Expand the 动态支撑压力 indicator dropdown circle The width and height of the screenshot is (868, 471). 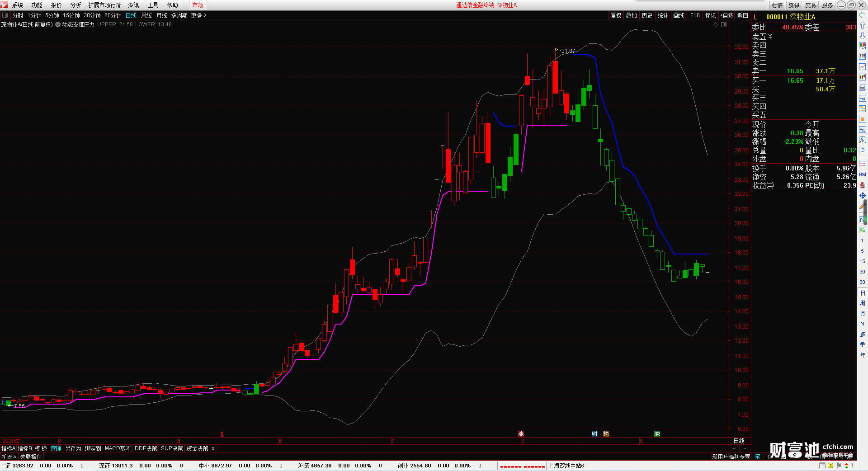pos(58,24)
